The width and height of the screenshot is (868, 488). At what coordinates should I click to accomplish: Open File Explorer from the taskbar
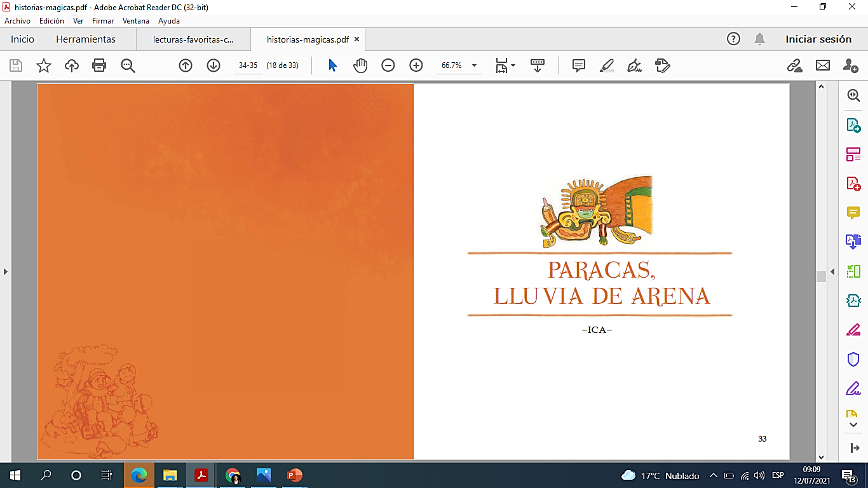[x=170, y=475]
